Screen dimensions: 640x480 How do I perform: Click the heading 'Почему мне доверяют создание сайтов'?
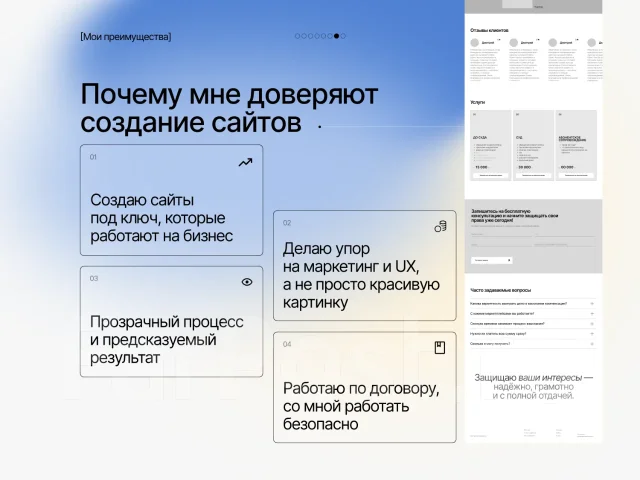point(229,108)
